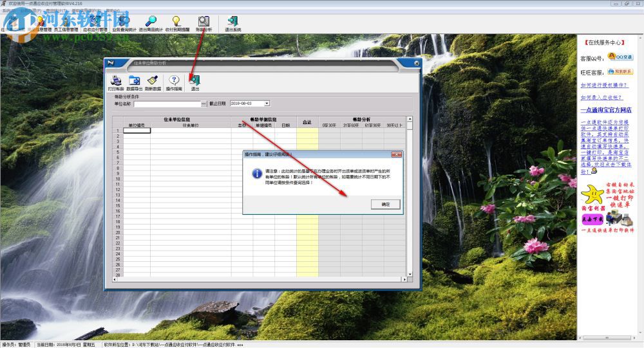Select the 61至90天 column header
This screenshot has width=644, height=348.
tap(373, 125)
